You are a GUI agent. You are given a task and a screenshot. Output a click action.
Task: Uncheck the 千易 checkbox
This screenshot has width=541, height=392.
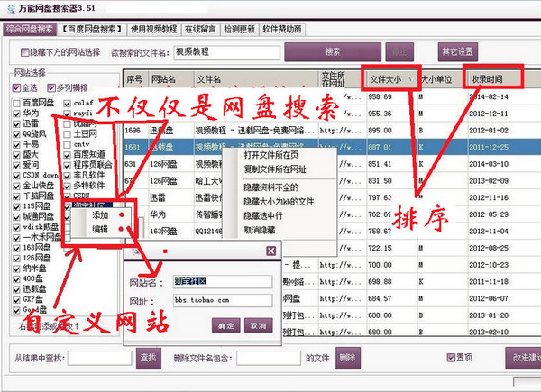click(16, 144)
